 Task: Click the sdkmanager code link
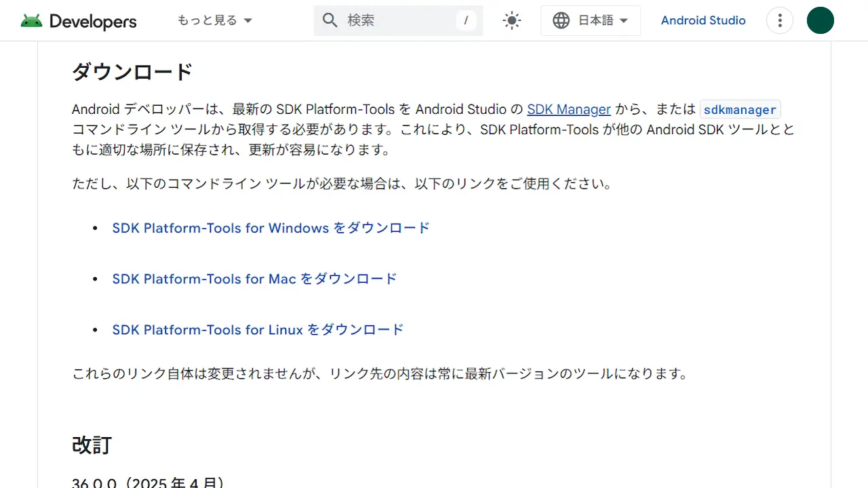(x=740, y=110)
